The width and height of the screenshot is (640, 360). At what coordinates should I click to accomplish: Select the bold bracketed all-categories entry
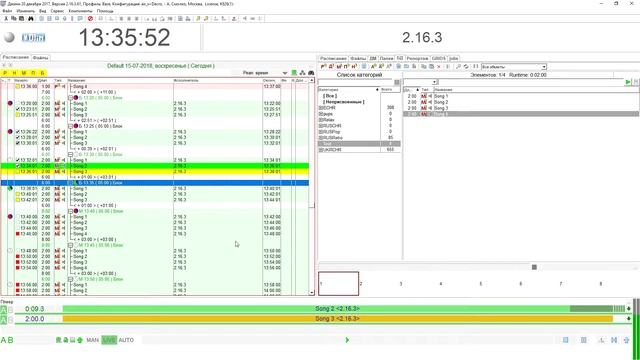point(330,96)
